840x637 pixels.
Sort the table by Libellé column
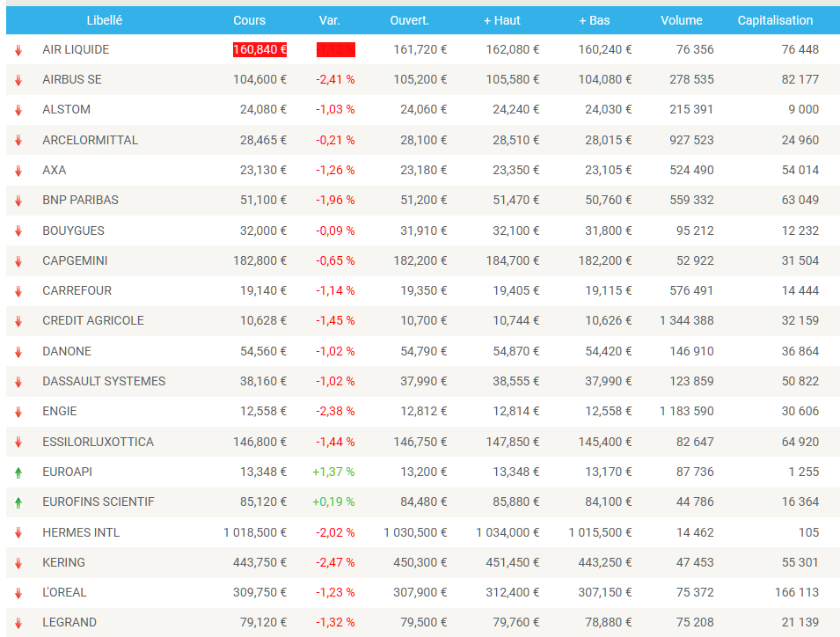click(x=105, y=20)
